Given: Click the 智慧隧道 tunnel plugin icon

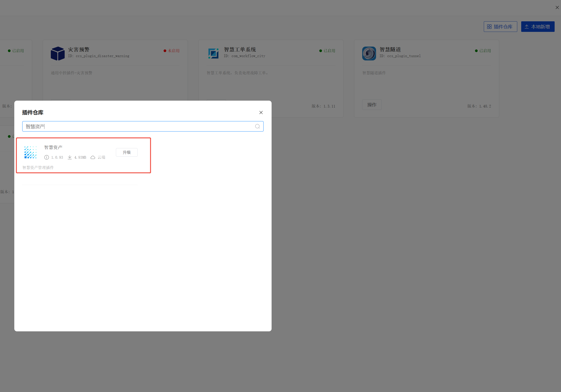Looking at the screenshot, I should (369, 53).
